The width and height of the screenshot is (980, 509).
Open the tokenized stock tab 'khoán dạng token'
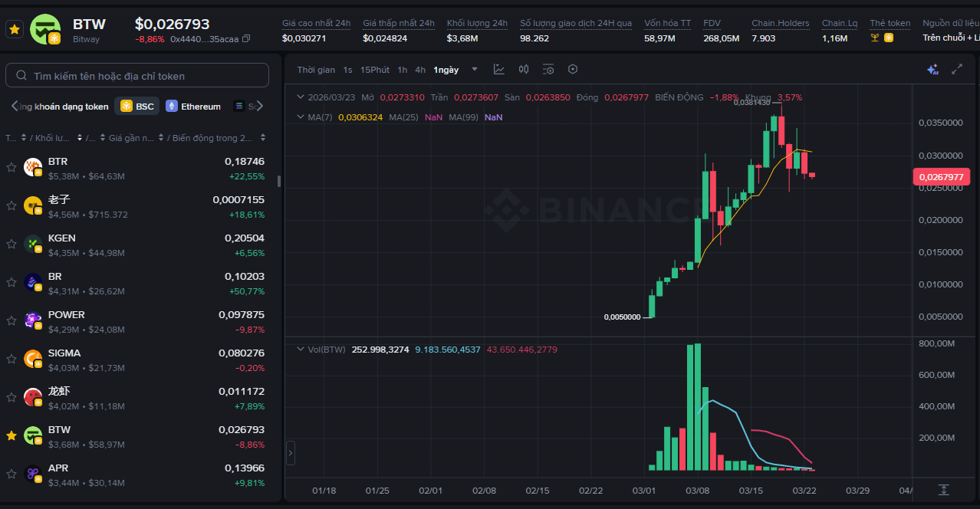point(64,107)
